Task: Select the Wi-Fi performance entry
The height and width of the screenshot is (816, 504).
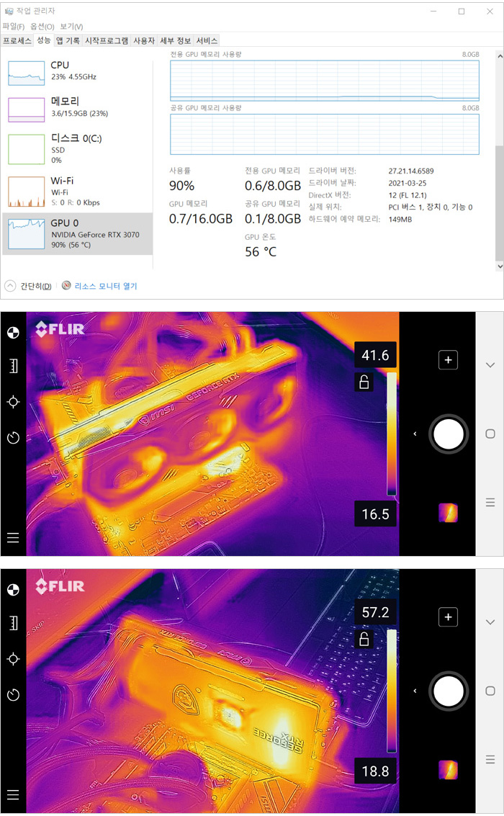Action: click(x=78, y=191)
